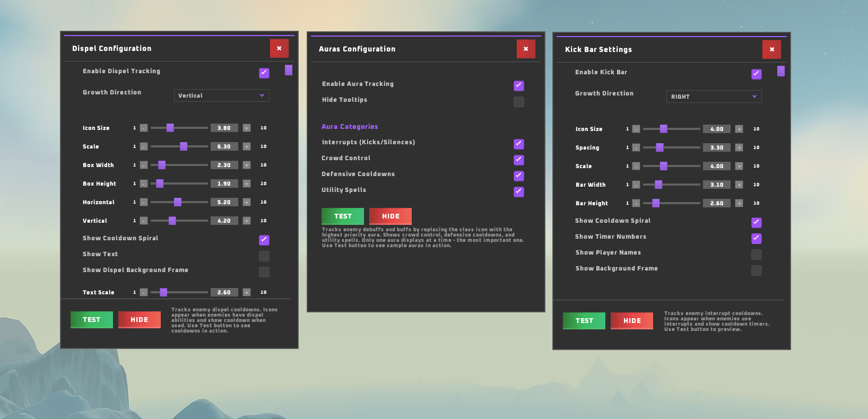Open Growth Direction dropdown showing Vertical
Viewport: 868px width, 419px height.
pyautogui.click(x=222, y=95)
